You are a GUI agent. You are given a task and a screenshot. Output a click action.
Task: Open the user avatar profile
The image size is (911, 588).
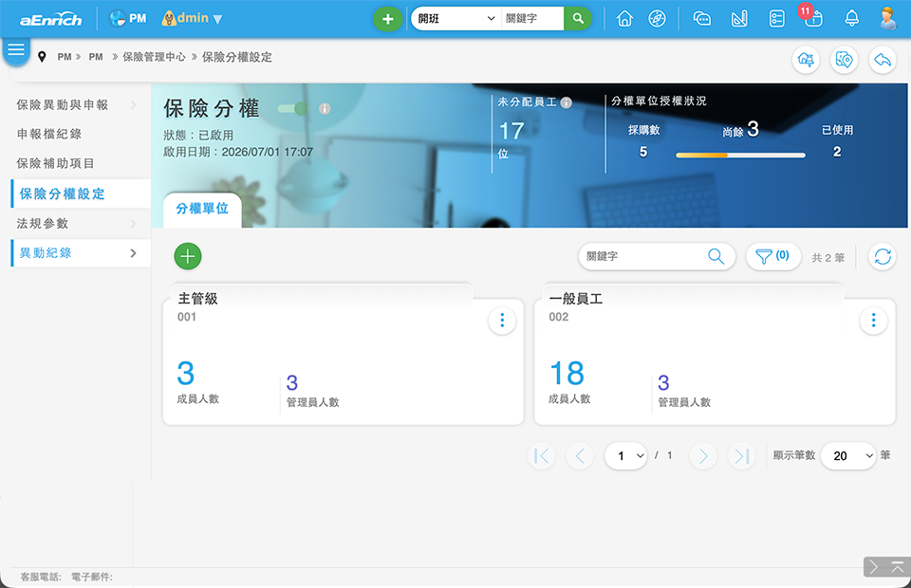pyautogui.click(x=888, y=19)
